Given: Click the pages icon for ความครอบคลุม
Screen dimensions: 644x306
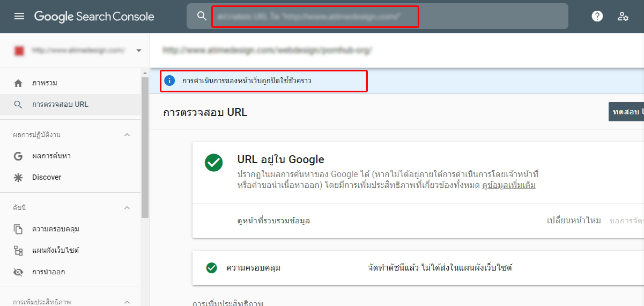Looking at the screenshot, I should pyautogui.click(x=18, y=229).
